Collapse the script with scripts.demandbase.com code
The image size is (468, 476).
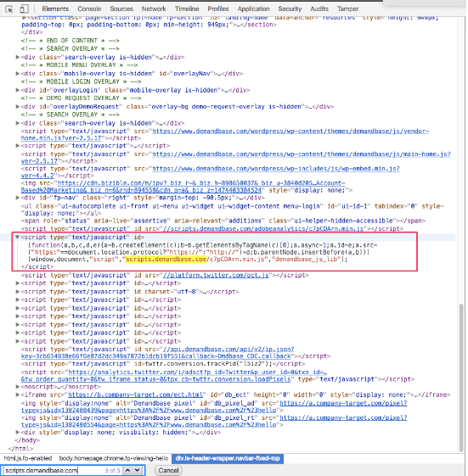[18, 237]
